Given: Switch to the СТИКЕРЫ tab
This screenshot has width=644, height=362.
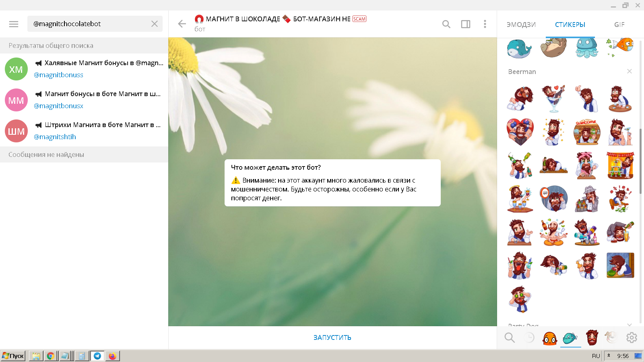Looking at the screenshot, I should coord(570,25).
